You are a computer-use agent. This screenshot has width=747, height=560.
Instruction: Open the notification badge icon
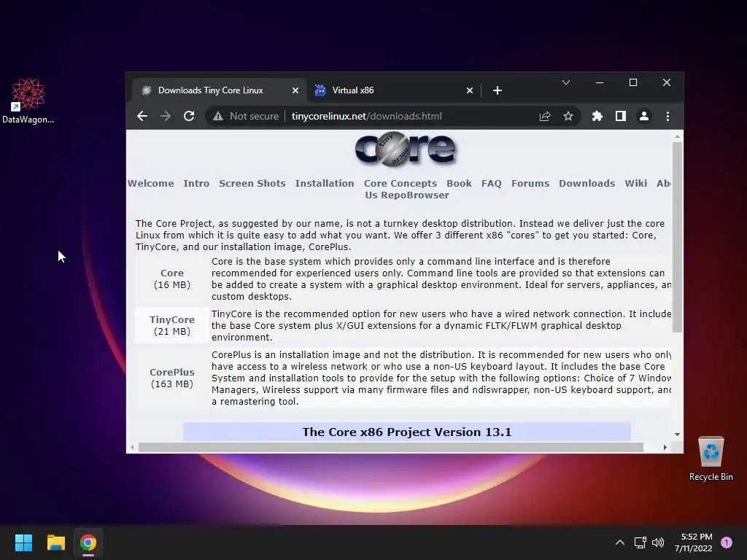pos(727,542)
